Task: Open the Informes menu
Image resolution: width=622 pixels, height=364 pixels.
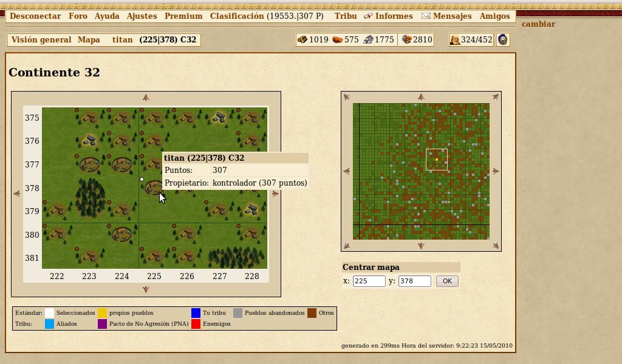Action: click(388, 16)
